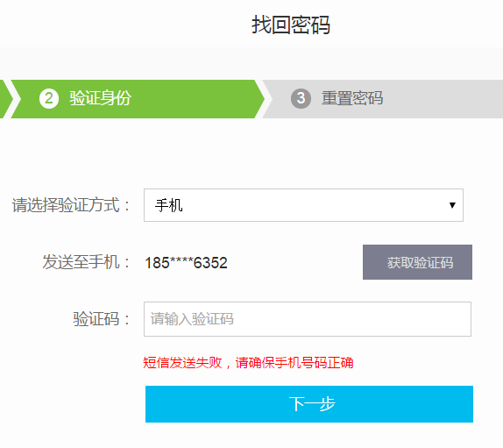Go back to the previous green step arrow

(x=4, y=99)
